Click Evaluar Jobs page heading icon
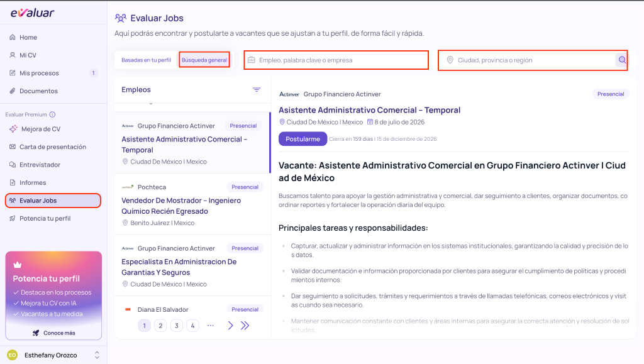 point(121,18)
